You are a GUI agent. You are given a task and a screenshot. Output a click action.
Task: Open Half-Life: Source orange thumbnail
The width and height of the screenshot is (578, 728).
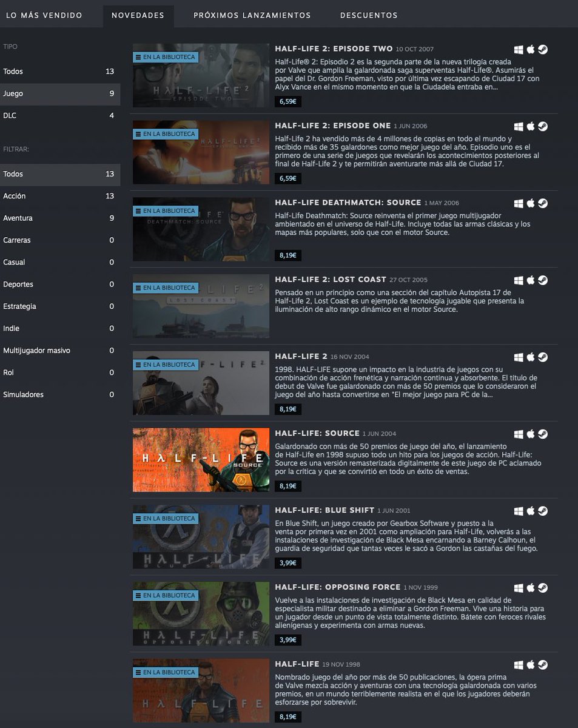pos(201,460)
